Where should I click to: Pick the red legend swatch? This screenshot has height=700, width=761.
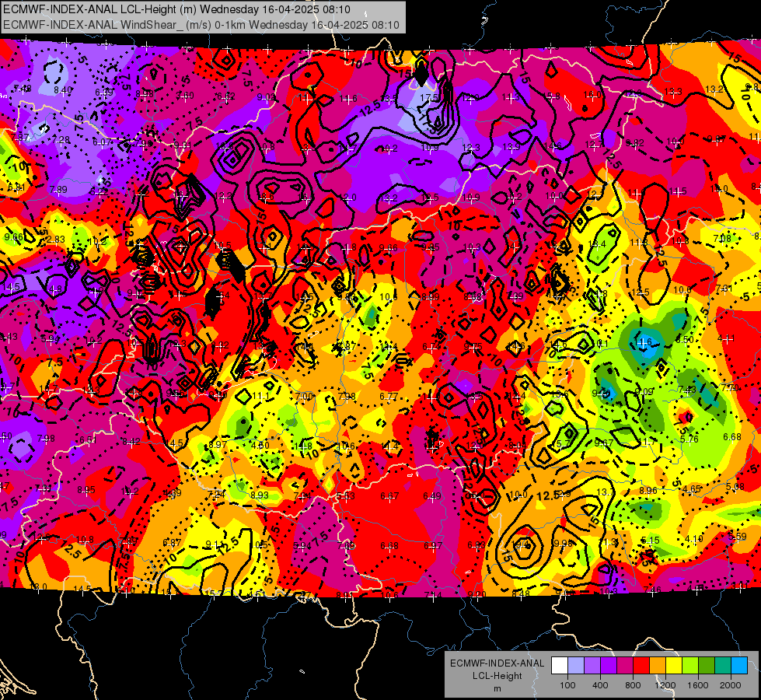[x=641, y=666]
